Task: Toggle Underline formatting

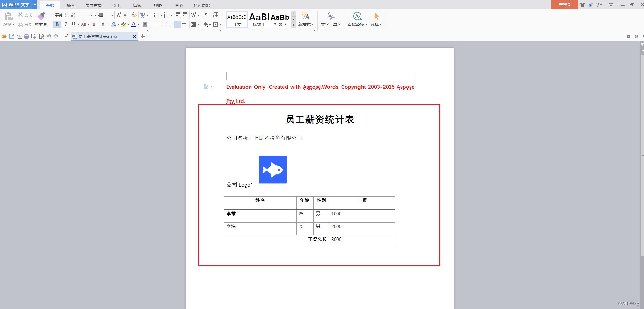Action: [x=73, y=24]
